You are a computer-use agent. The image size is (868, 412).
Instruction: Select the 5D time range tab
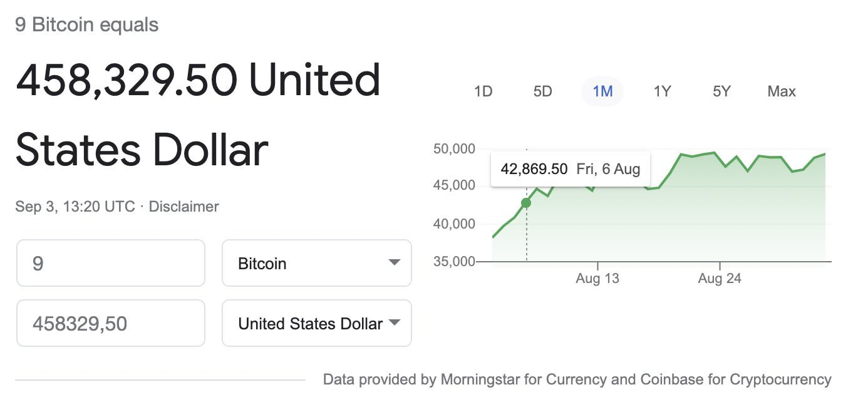point(542,91)
